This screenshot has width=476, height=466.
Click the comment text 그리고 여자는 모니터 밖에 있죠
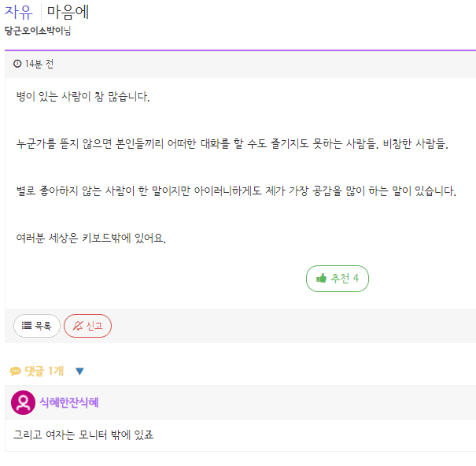83,435
